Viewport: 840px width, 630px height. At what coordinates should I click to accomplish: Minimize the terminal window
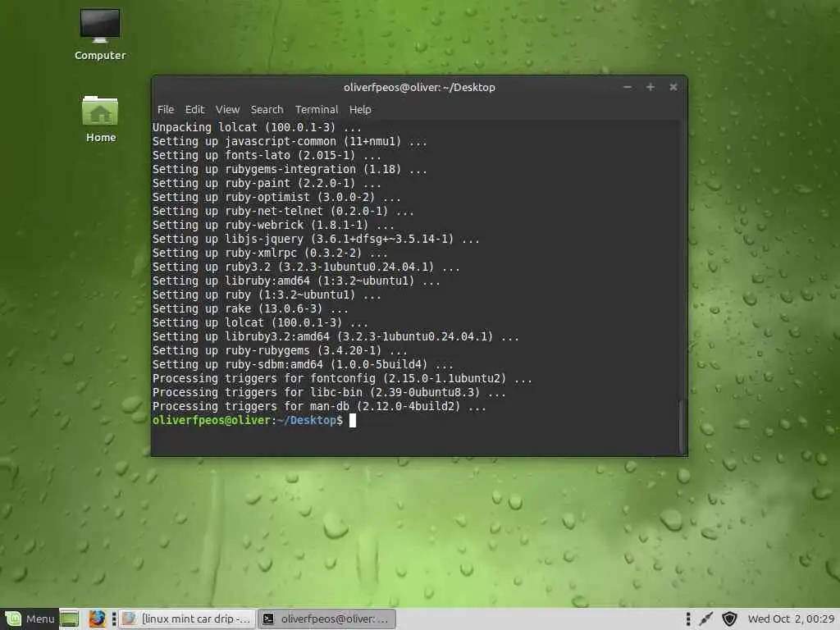(628, 87)
